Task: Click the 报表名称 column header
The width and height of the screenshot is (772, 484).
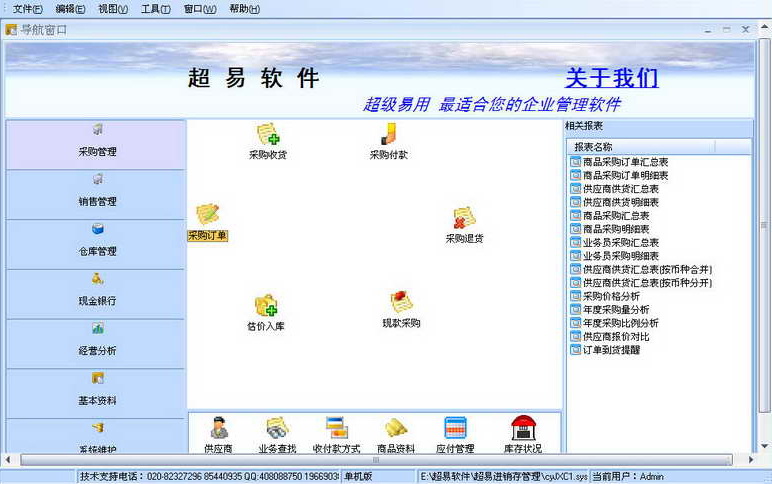Action: 642,147
